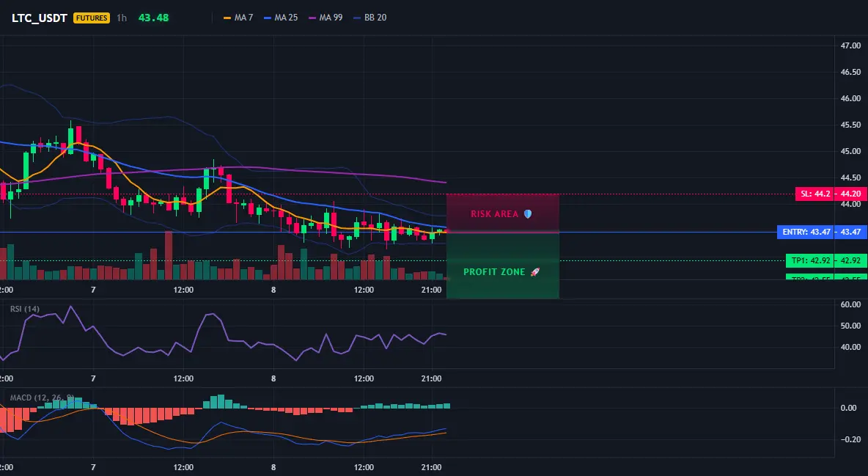
Task: Click 21:00 on the main chart time axis
Action: 431,290
